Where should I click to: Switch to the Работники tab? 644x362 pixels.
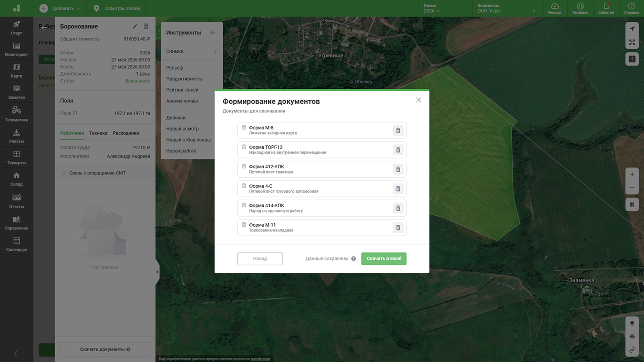[x=72, y=133]
